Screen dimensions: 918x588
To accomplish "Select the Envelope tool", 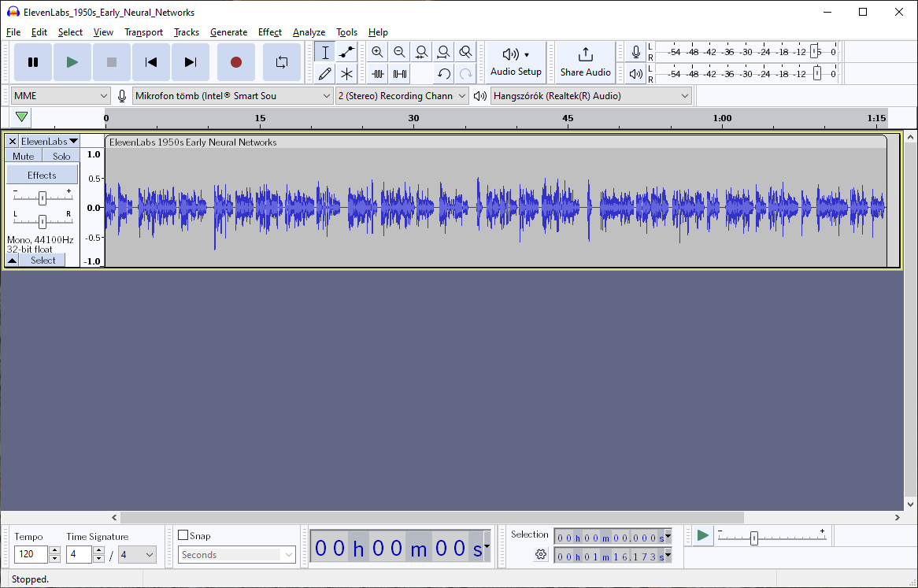I will click(346, 51).
